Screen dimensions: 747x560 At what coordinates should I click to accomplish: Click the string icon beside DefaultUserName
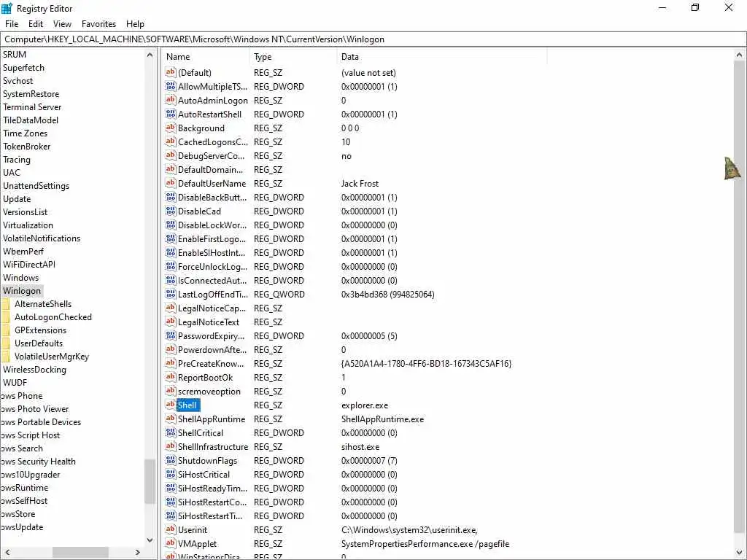point(170,183)
